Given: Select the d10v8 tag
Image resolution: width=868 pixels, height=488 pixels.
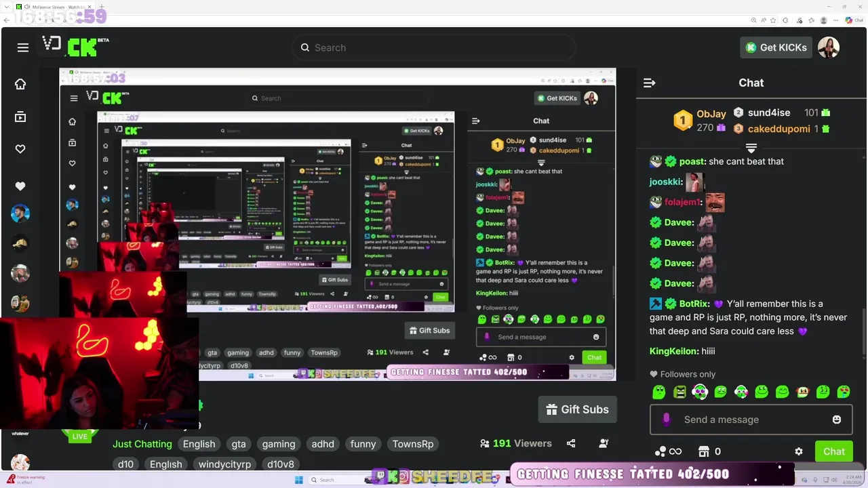Looking at the screenshot, I should tap(281, 464).
